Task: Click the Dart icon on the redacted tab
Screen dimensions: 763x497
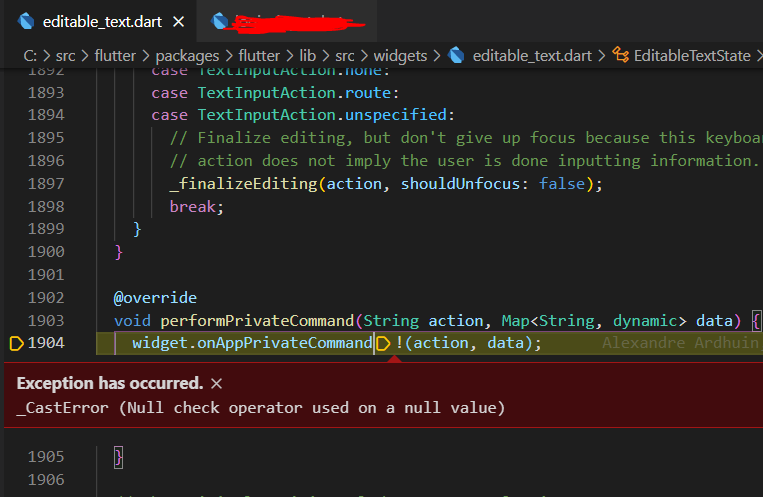Action: click(219, 21)
